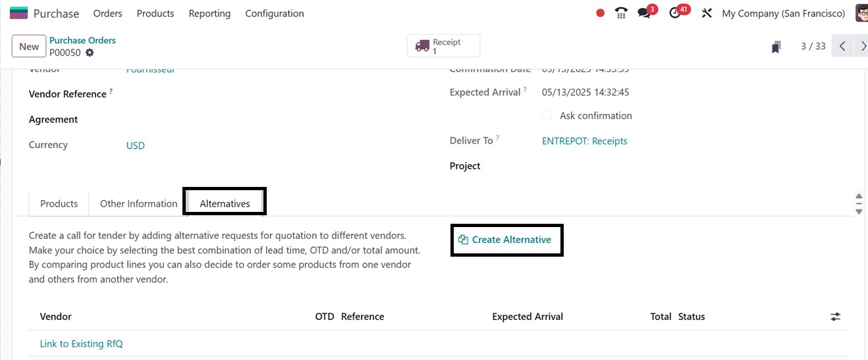Open the optional columns adjust toggle
The width and height of the screenshot is (868, 360).
[x=835, y=317]
